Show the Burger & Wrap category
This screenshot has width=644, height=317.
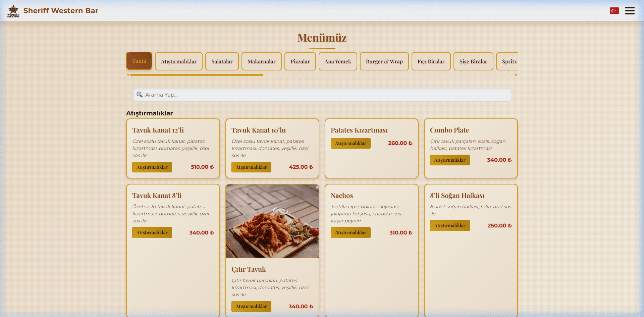pyautogui.click(x=384, y=61)
